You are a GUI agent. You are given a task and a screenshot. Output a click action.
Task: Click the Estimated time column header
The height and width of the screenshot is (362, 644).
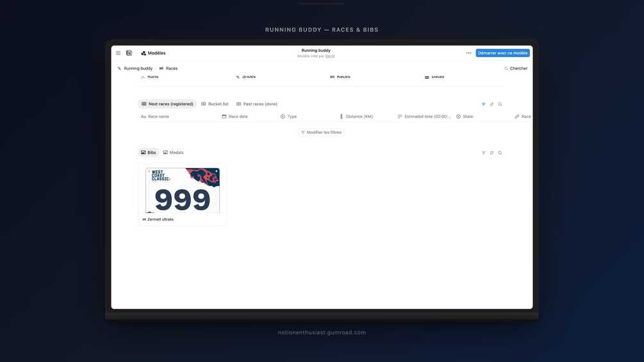(424, 117)
